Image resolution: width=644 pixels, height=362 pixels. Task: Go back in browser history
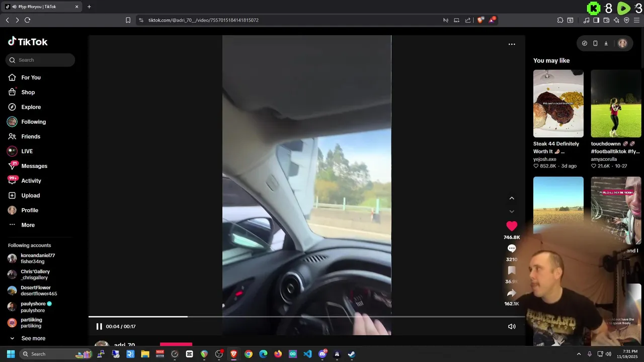pos(7,20)
